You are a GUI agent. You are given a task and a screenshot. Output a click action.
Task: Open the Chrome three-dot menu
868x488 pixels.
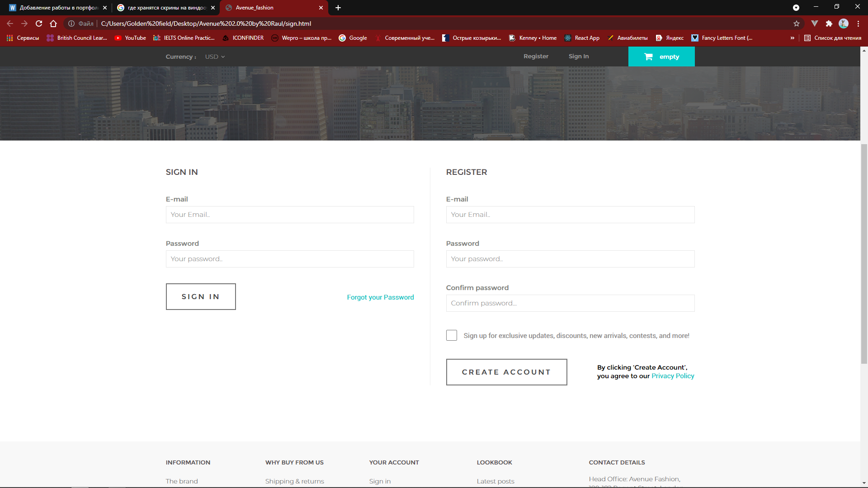[x=858, y=23]
